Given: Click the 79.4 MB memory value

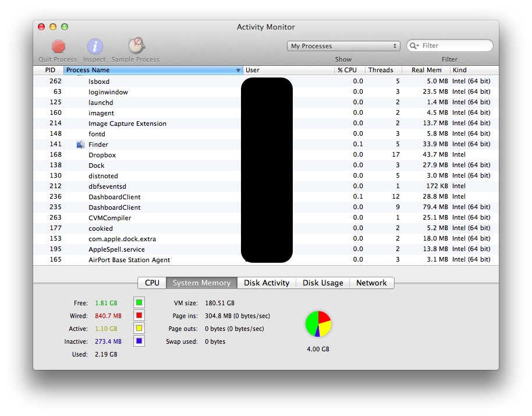Looking at the screenshot, I should [x=435, y=207].
